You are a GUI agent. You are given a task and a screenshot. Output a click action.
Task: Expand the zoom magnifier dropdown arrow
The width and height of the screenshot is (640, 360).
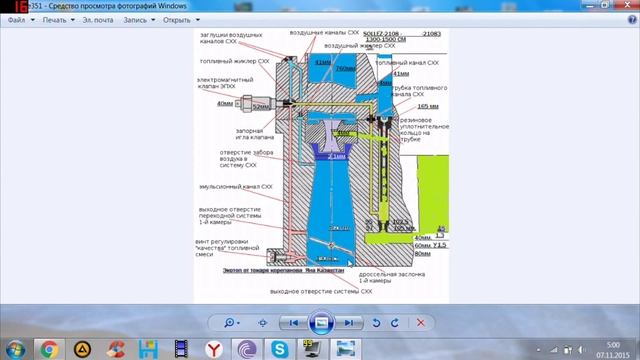pos(238,323)
